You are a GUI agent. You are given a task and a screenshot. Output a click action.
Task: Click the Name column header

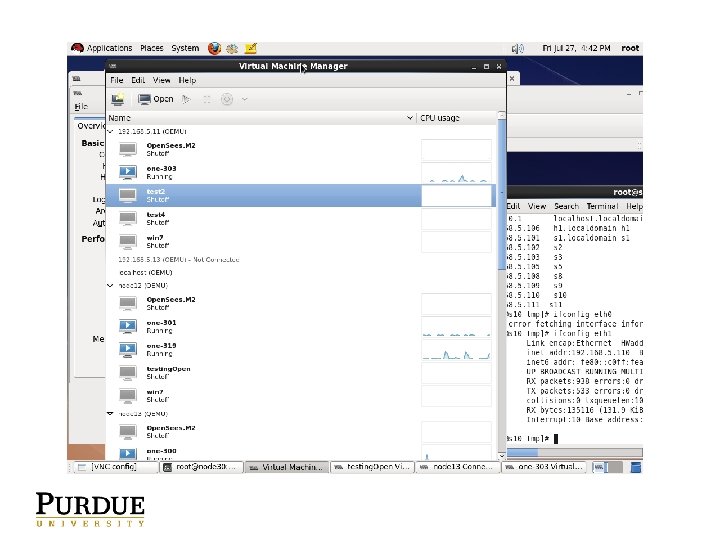tap(261, 118)
